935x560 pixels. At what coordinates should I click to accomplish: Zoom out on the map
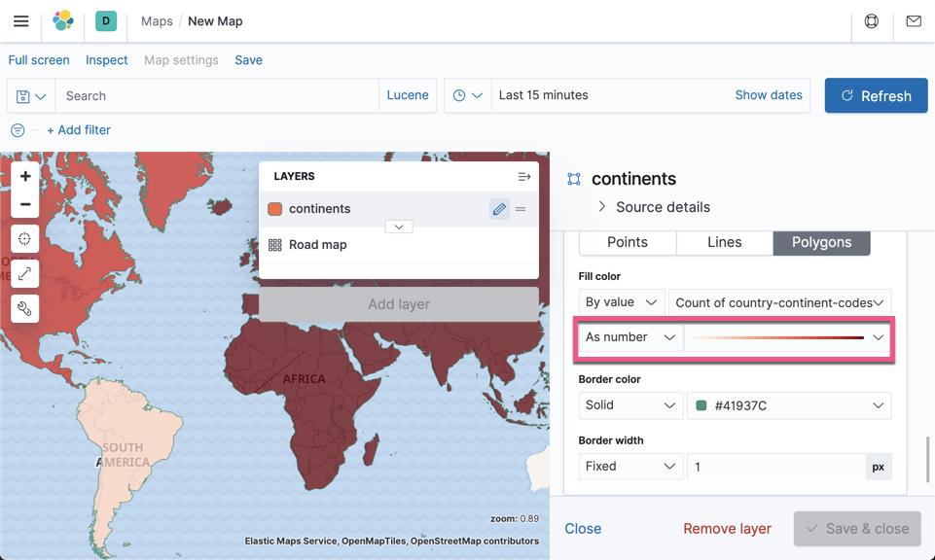(25, 204)
